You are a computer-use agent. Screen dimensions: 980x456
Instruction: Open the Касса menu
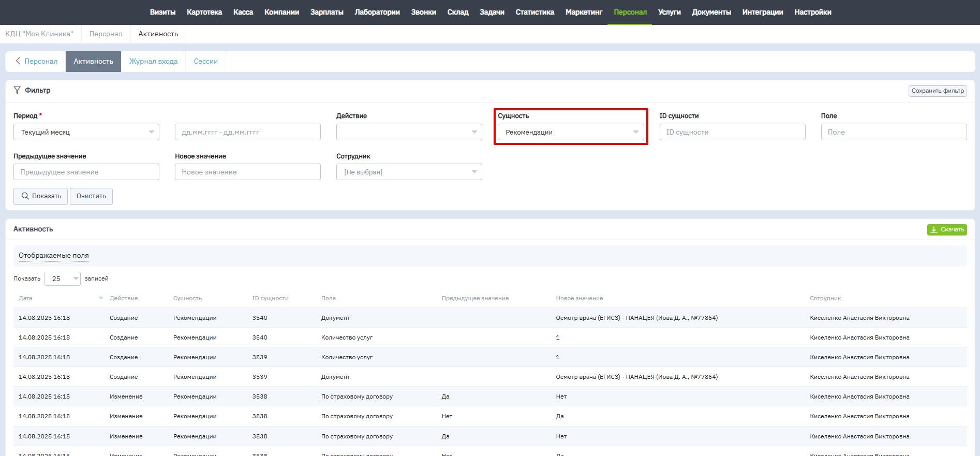tap(243, 12)
